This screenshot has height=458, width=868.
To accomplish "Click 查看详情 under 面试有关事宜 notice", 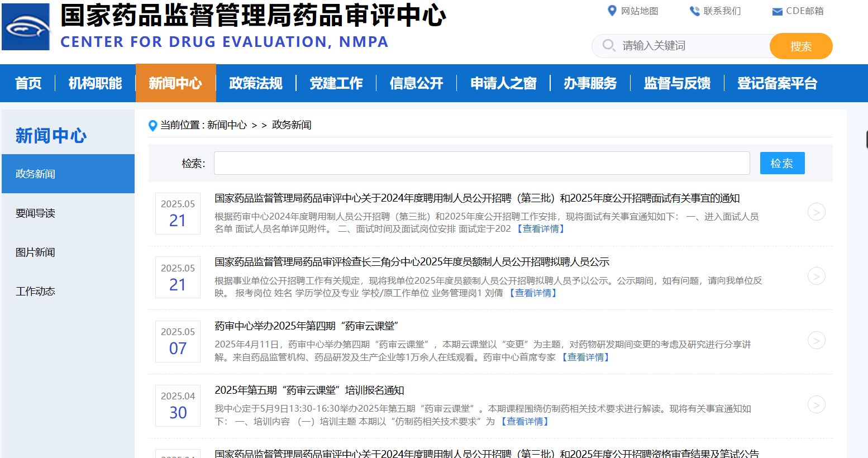I will pos(541,229).
